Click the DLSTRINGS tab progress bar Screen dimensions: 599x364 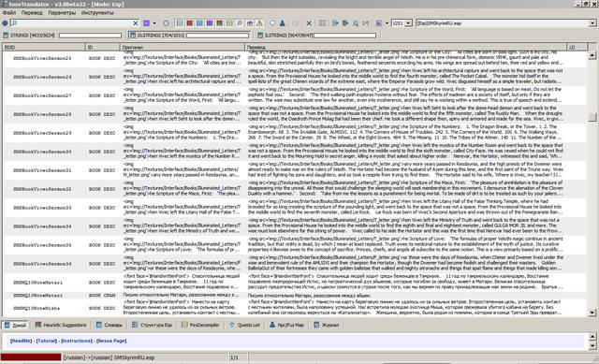[x=217, y=36]
